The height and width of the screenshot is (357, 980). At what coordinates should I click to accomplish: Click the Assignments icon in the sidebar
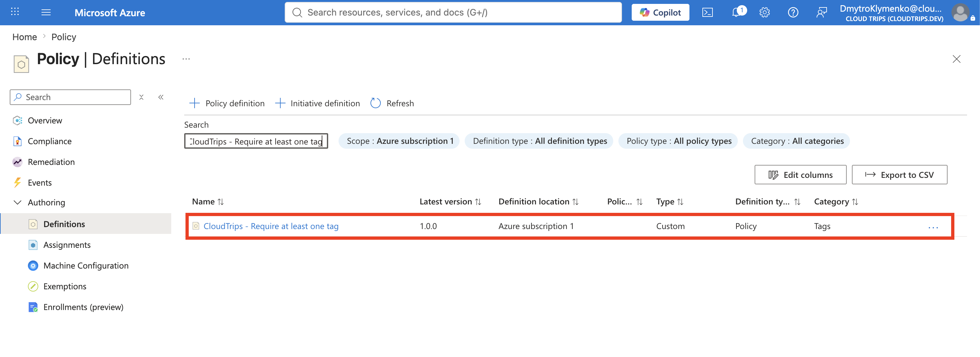pos(33,245)
